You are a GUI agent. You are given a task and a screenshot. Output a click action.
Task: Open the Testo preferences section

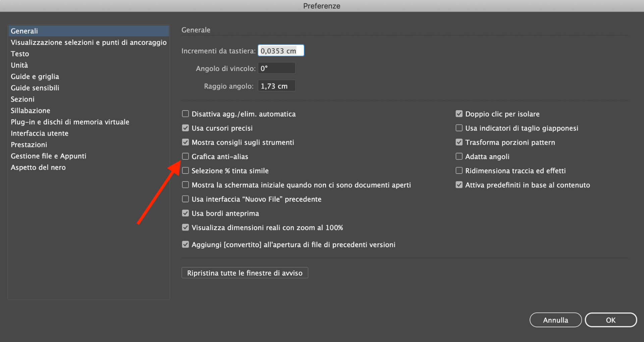(89, 54)
